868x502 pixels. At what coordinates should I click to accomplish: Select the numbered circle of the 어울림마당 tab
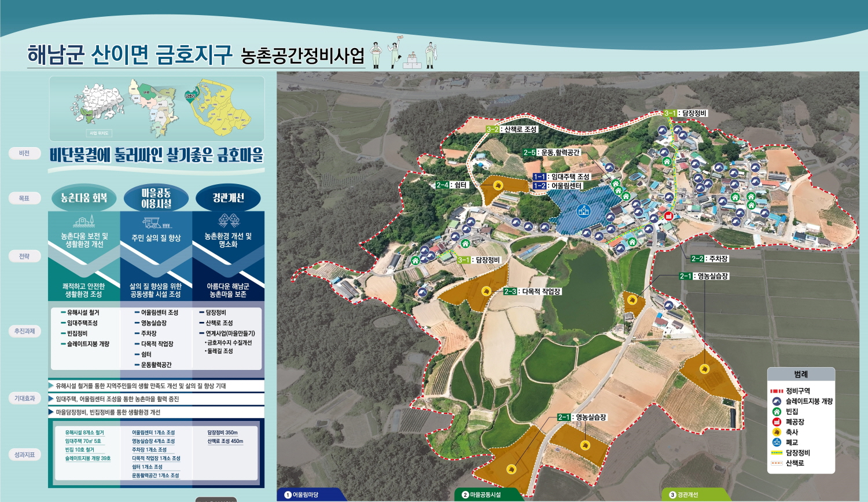click(x=288, y=495)
